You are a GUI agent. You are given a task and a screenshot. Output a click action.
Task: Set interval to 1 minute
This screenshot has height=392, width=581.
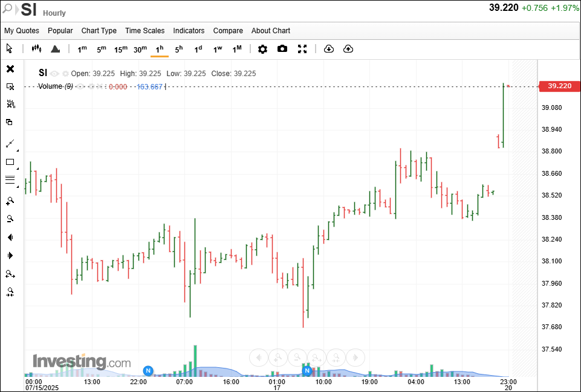82,50
